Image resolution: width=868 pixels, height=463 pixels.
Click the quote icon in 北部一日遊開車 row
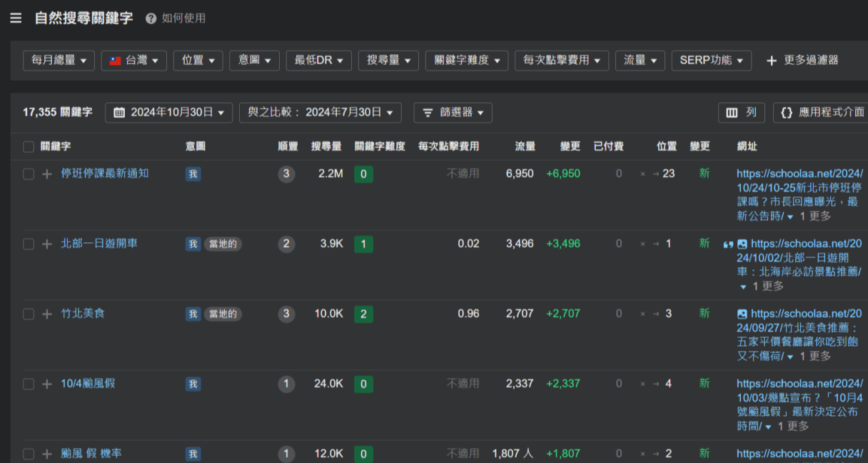coord(728,244)
